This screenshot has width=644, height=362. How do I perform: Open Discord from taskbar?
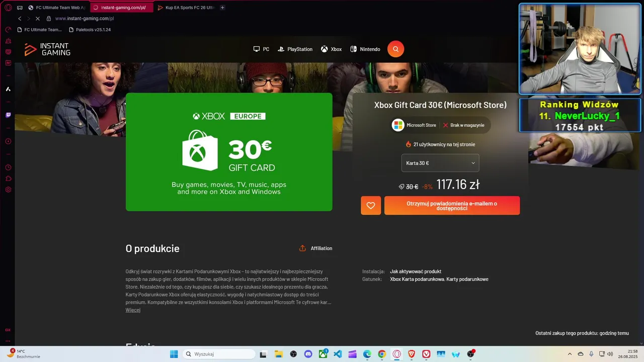coord(308,354)
